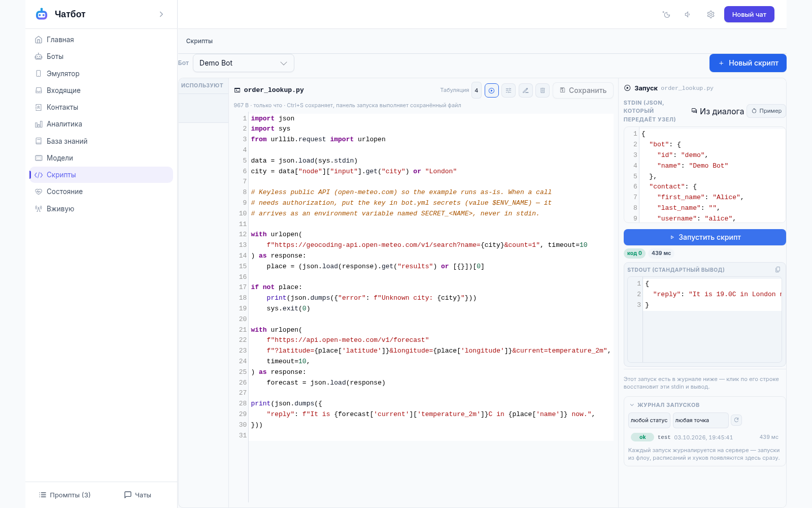Open the Эмулятор section
This screenshot has width=812, height=508.
point(101,74)
